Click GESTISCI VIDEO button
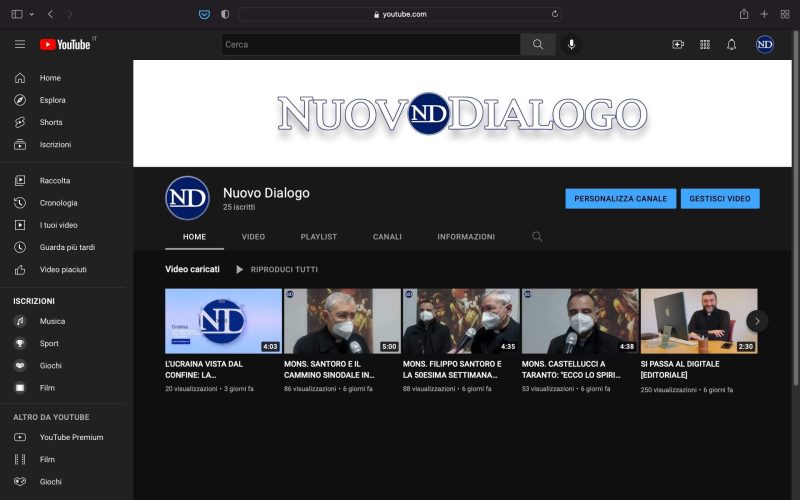 click(720, 198)
